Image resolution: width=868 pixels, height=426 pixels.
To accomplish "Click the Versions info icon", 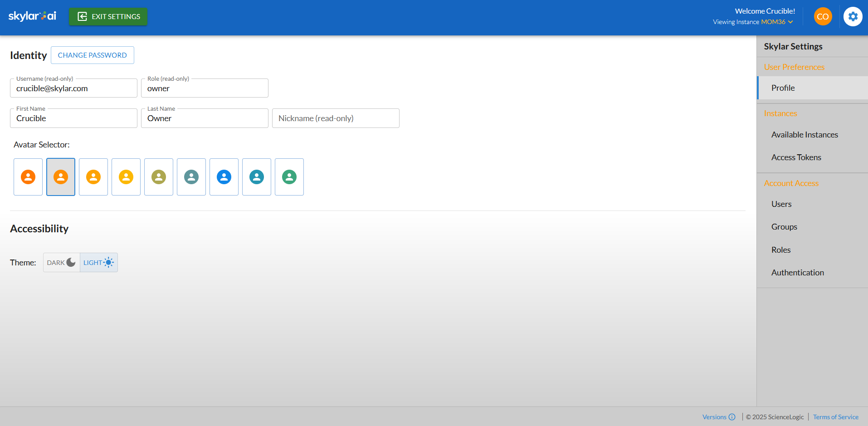I will pos(732,417).
